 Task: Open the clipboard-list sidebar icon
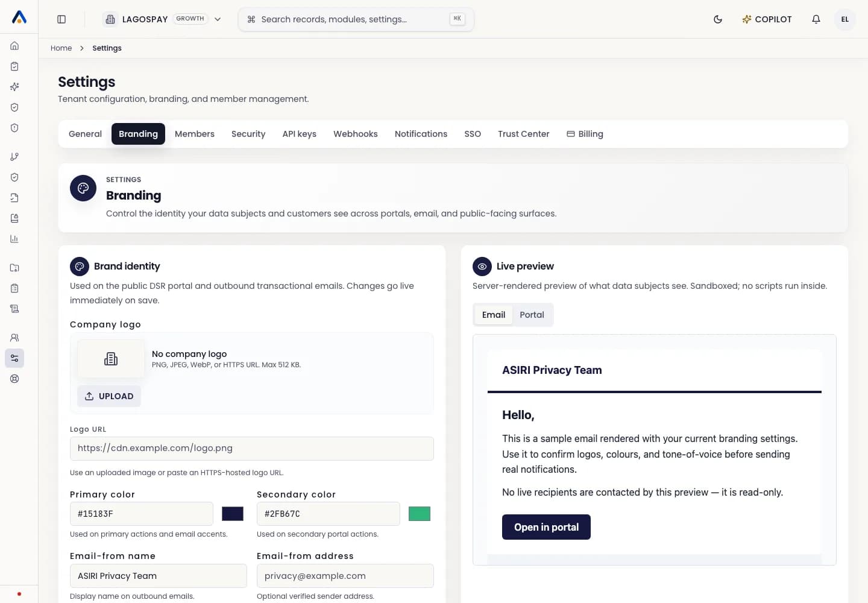coord(14,288)
